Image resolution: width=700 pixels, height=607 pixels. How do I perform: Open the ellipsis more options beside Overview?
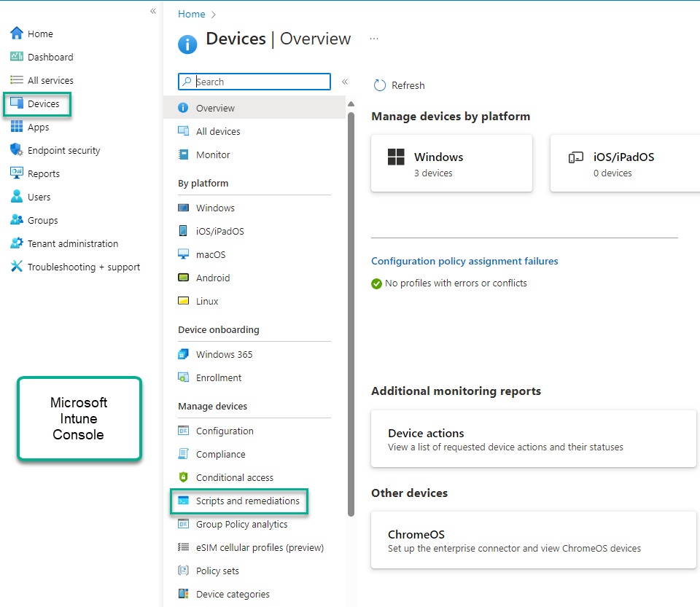pyautogui.click(x=374, y=39)
